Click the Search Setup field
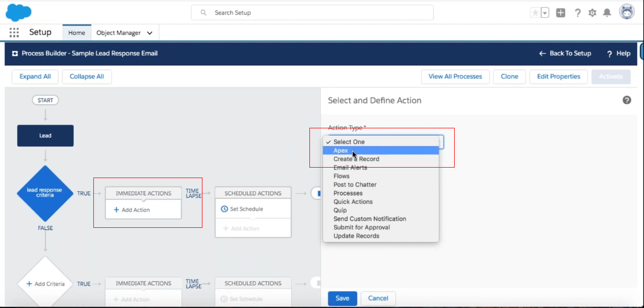This screenshot has width=644, height=308. pyautogui.click(x=312, y=13)
